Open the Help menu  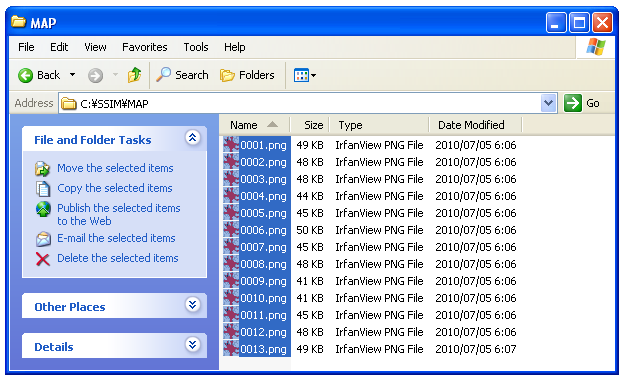[x=234, y=47]
